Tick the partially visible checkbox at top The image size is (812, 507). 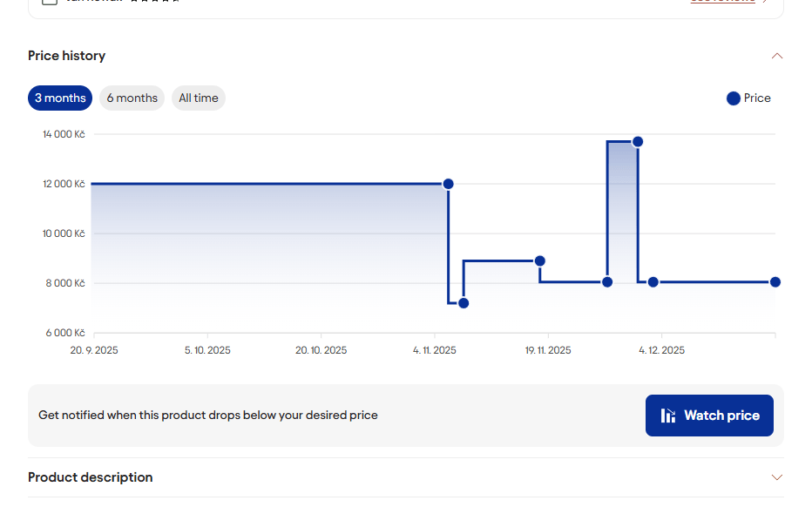pyautogui.click(x=50, y=2)
